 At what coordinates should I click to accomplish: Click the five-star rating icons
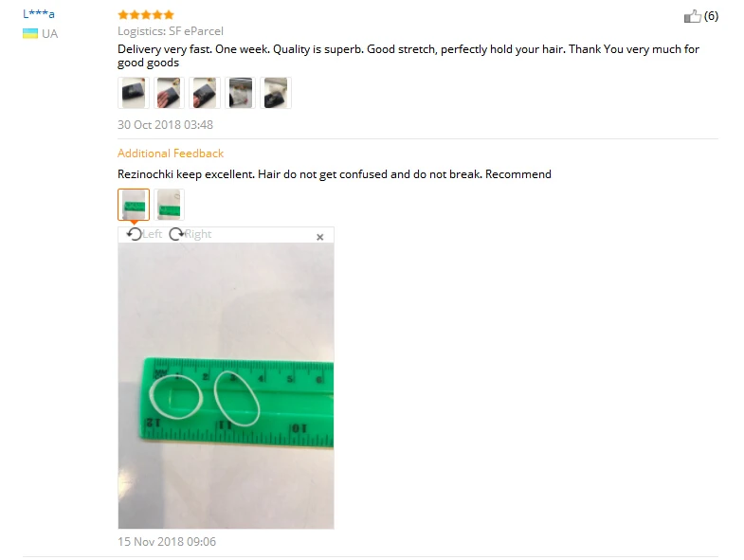(146, 15)
